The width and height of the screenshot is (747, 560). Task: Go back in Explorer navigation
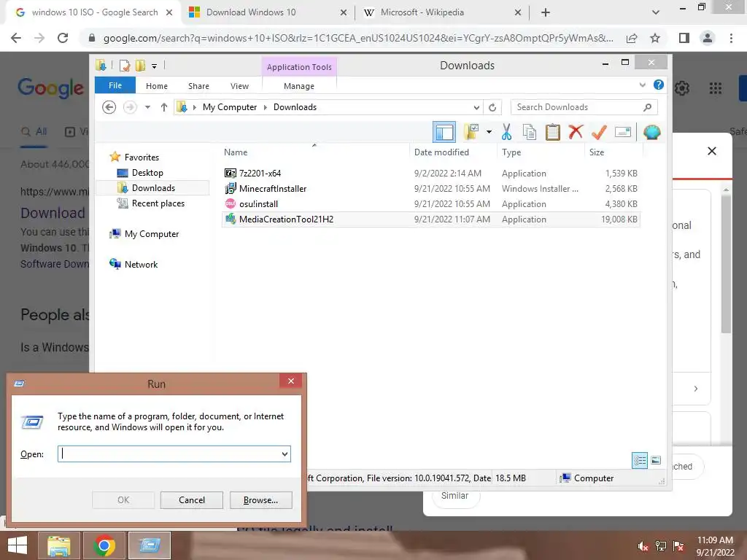(109, 107)
